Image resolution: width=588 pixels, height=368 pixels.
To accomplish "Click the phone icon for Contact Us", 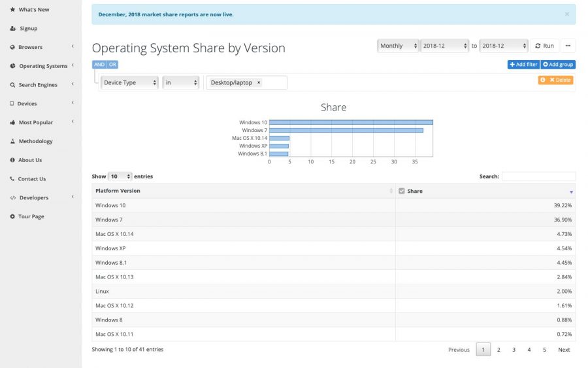I will pyautogui.click(x=12, y=178).
